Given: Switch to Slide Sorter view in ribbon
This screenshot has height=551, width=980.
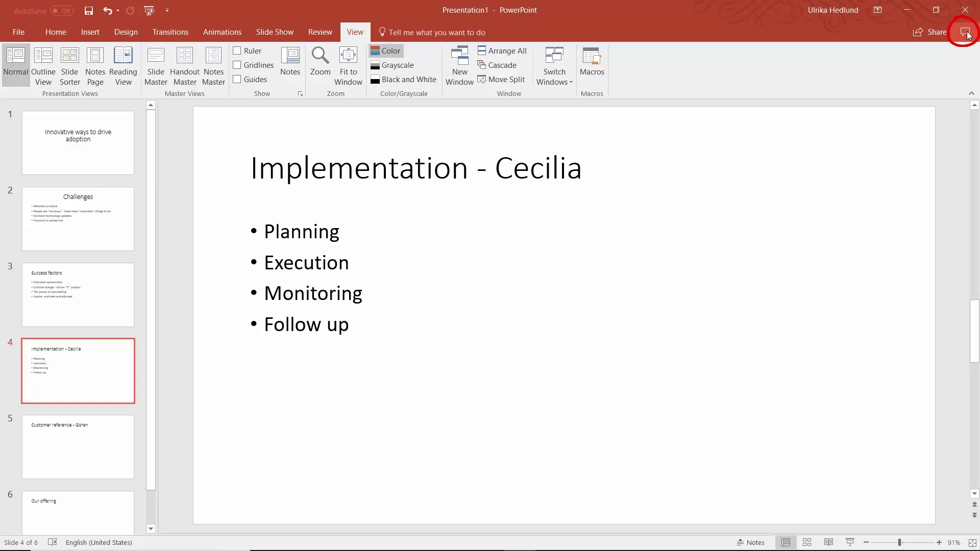Looking at the screenshot, I should [70, 66].
